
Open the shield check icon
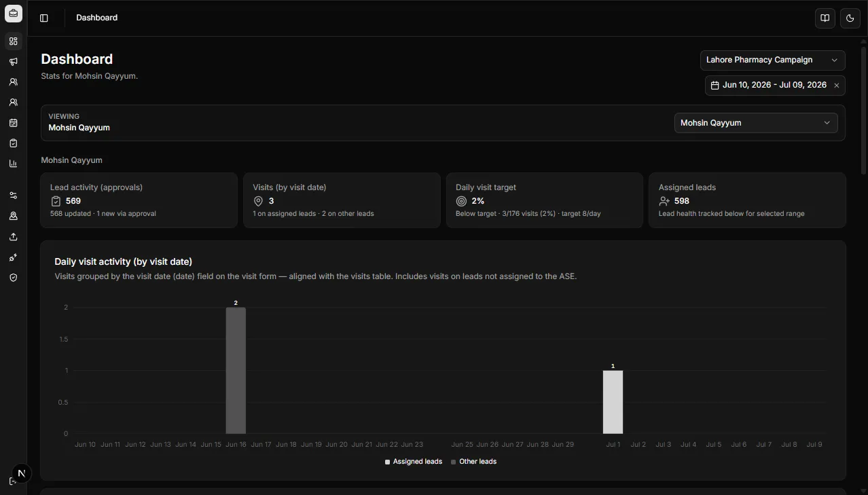point(14,278)
